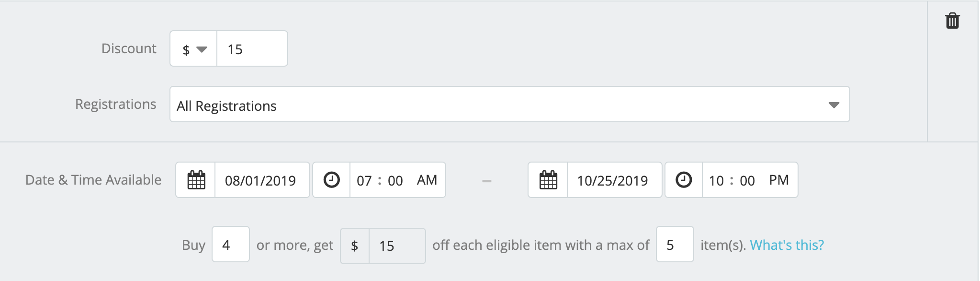Open the end date calendar picker
Image resolution: width=980 pixels, height=281 pixels.
pyautogui.click(x=548, y=180)
